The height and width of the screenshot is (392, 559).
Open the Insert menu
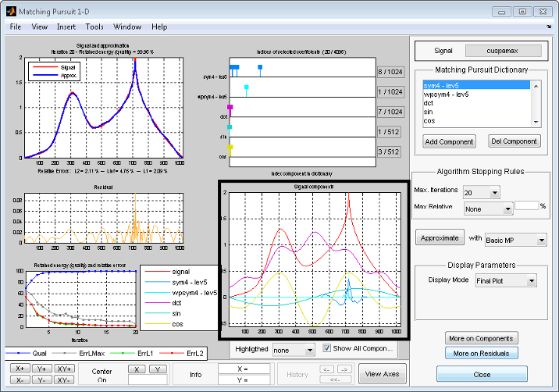66,27
